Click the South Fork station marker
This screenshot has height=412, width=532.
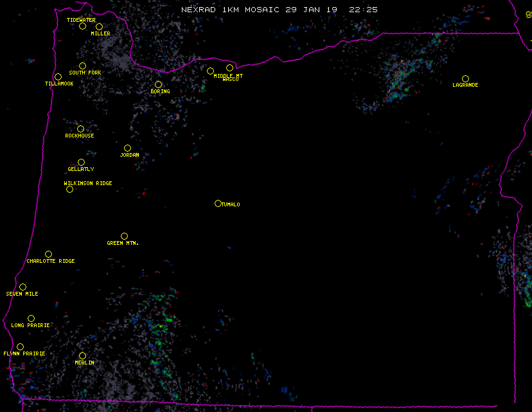coord(82,66)
